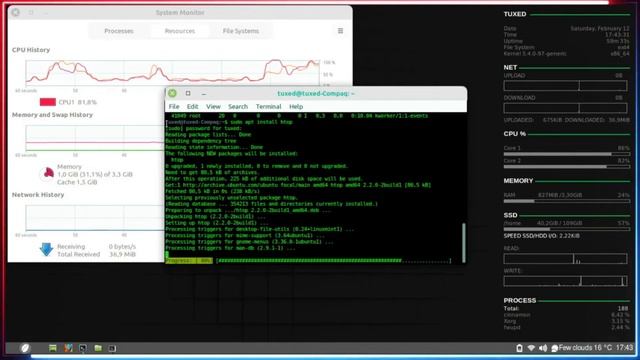This screenshot has width=640, height=360.
Task: Click the RAM usage bar in conky
Action: point(567,201)
